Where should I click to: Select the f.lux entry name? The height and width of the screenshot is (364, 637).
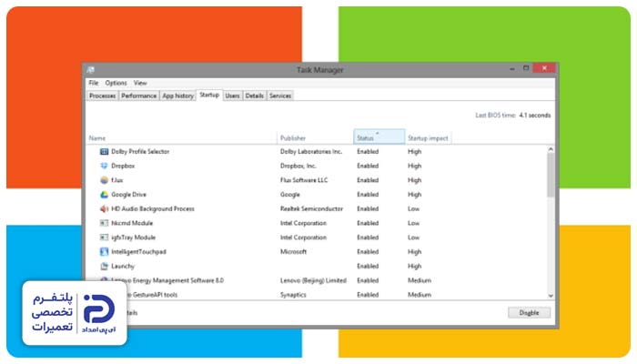click(x=117, y=180)
